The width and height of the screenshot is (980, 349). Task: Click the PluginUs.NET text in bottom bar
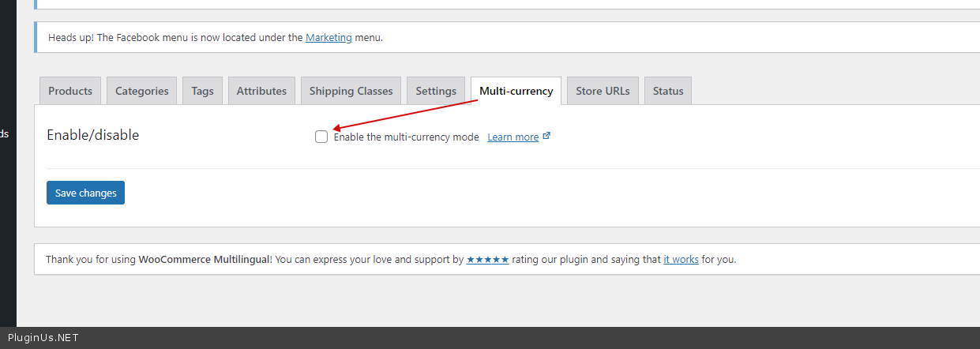[x=43, y=338]
